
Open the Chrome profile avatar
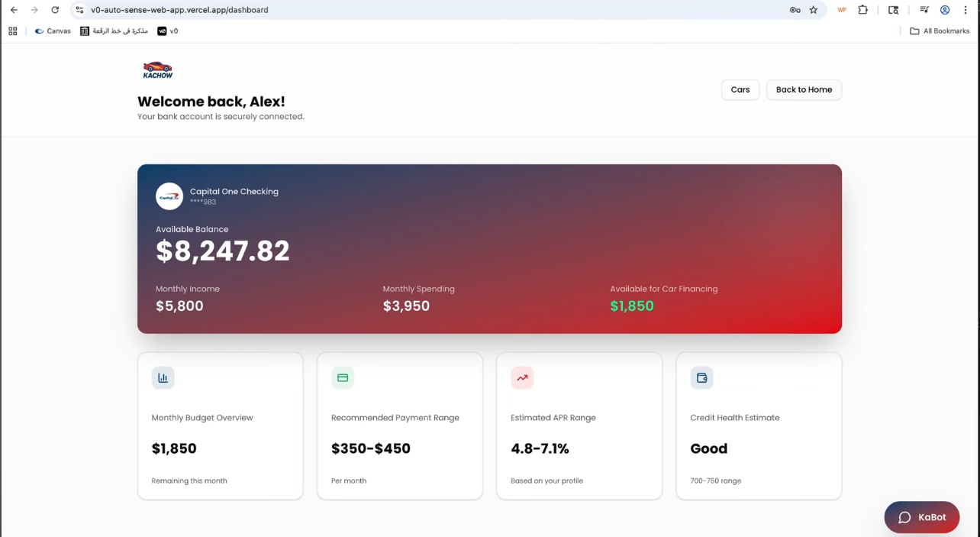tap(945, 10)
